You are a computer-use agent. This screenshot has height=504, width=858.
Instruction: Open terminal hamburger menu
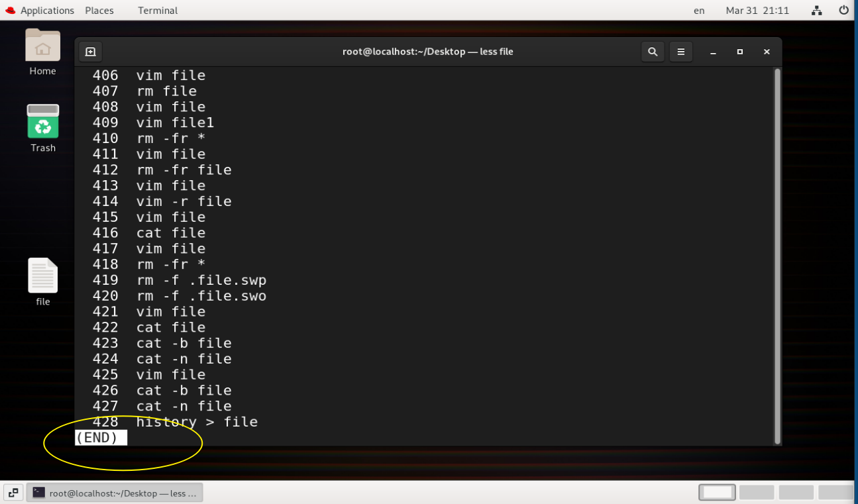click(x=680, y=52)
